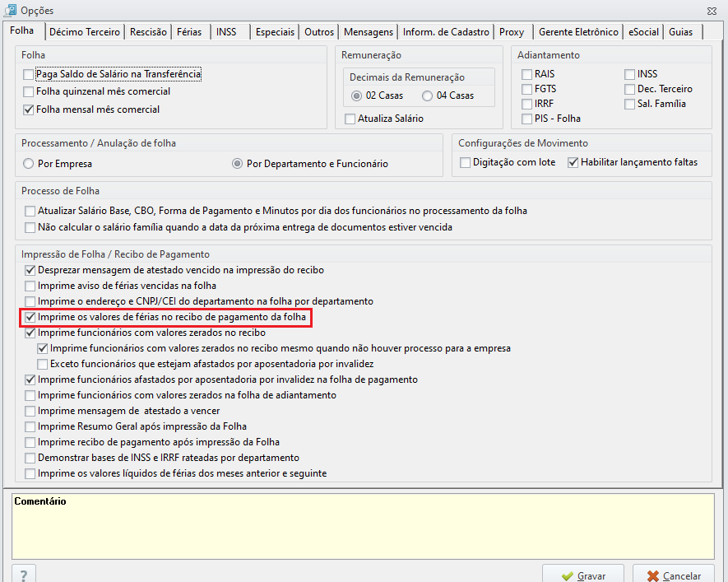Choose Por Empresa processing option
The height and width of the screenshot is (582, 728).
coord(28,164)
